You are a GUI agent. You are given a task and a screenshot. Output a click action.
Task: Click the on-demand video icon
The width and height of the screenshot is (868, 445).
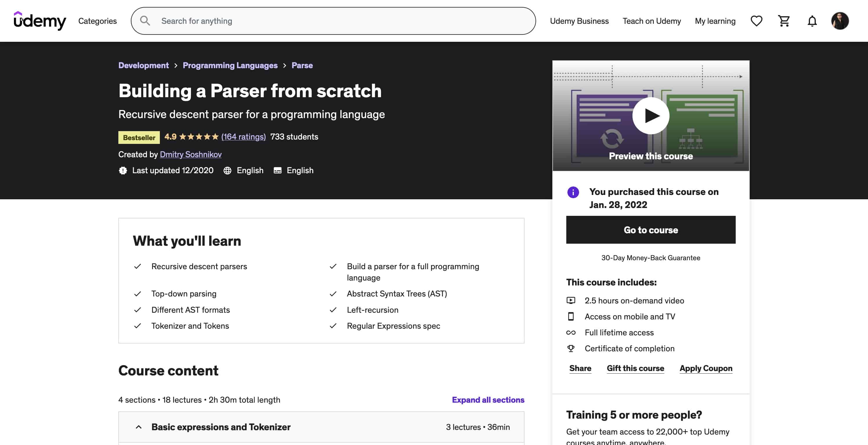click(x=571, y=300)
